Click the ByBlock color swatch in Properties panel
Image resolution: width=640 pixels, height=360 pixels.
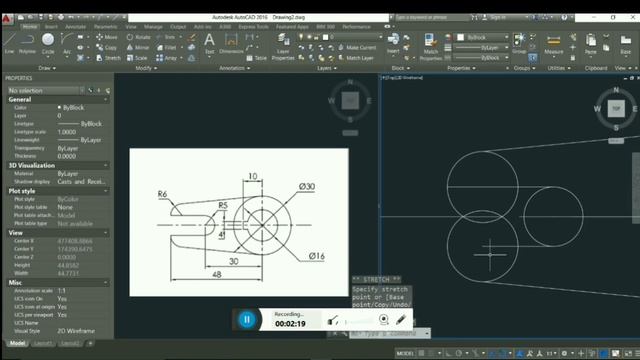(60, 107)
